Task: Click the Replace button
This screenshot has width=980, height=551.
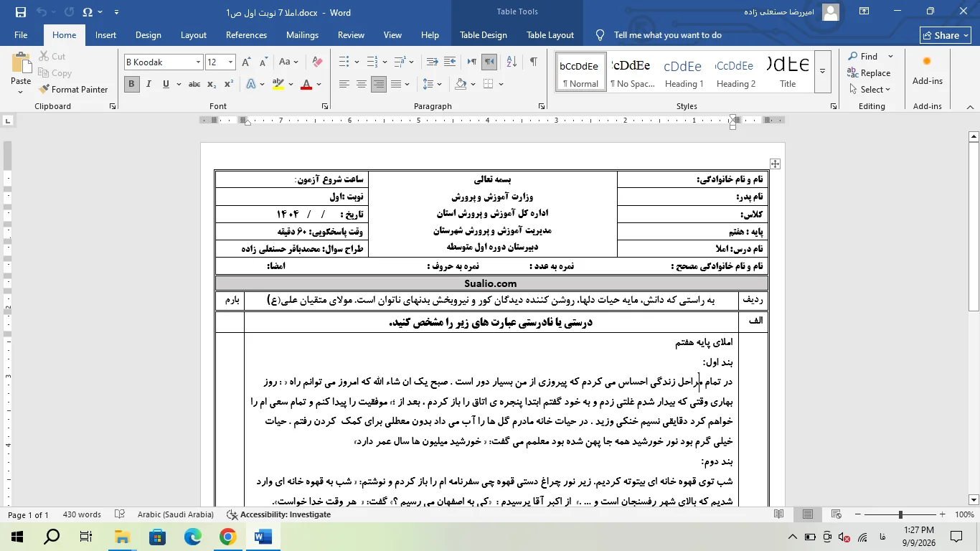Action: (x=869, y=72)
